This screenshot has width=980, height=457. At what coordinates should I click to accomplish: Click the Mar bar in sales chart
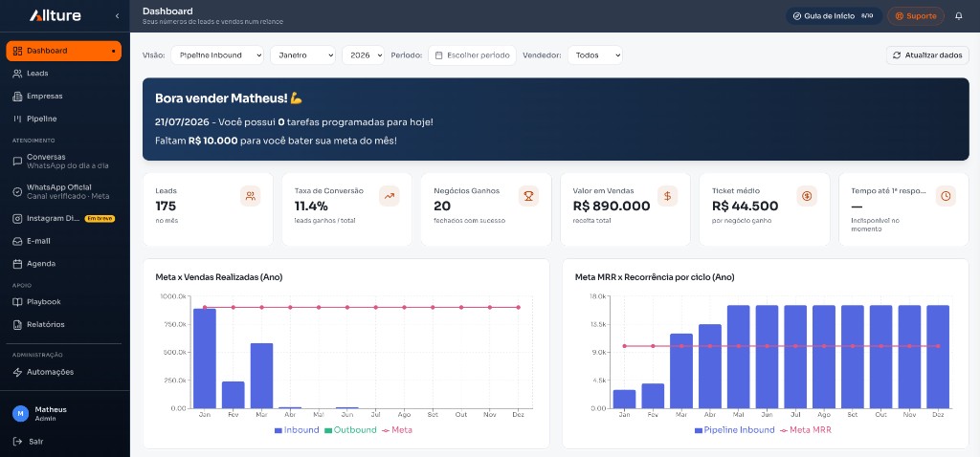click(262, 376)
